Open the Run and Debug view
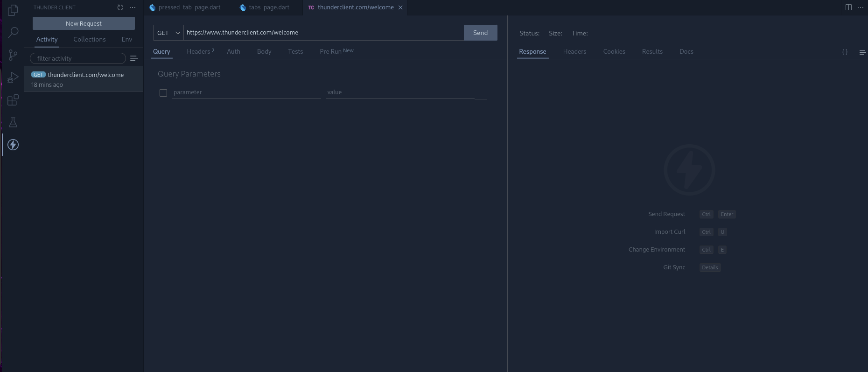The image size is (868, 372). tap(13, 77)
